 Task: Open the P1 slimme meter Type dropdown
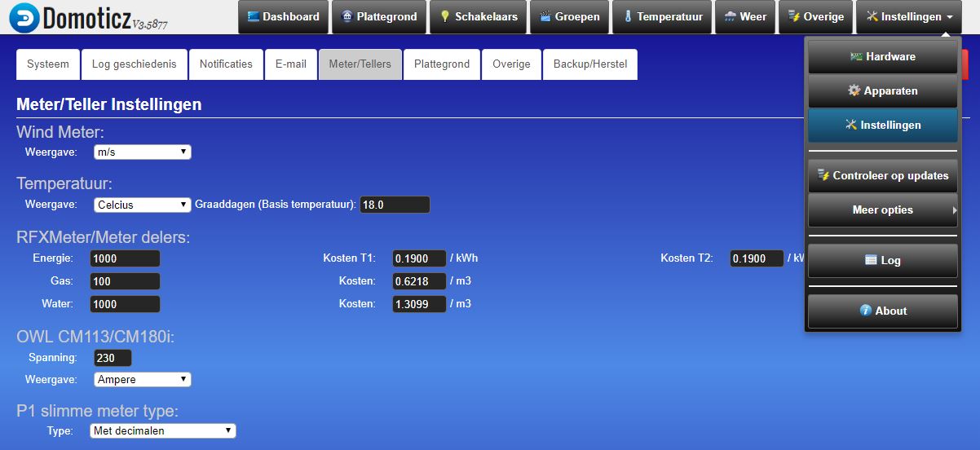click(162, 431)
